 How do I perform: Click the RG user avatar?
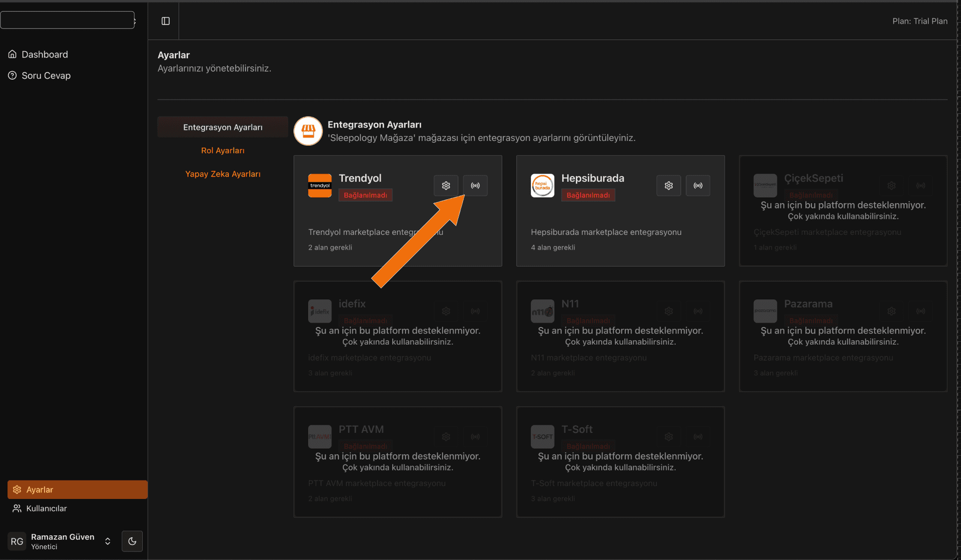[17, 541]
